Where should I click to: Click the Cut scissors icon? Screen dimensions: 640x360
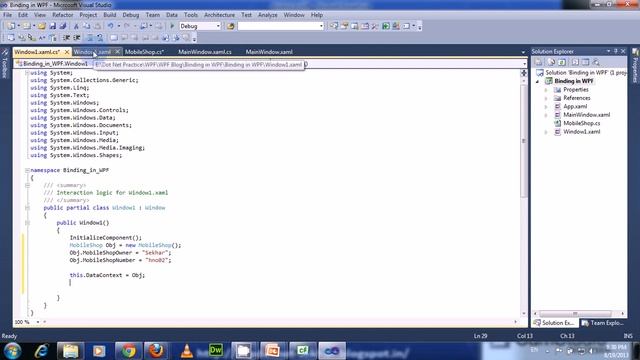click(76, 26)
